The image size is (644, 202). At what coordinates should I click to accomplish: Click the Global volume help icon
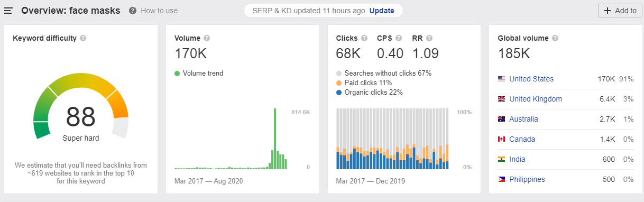tap(556, 38)
